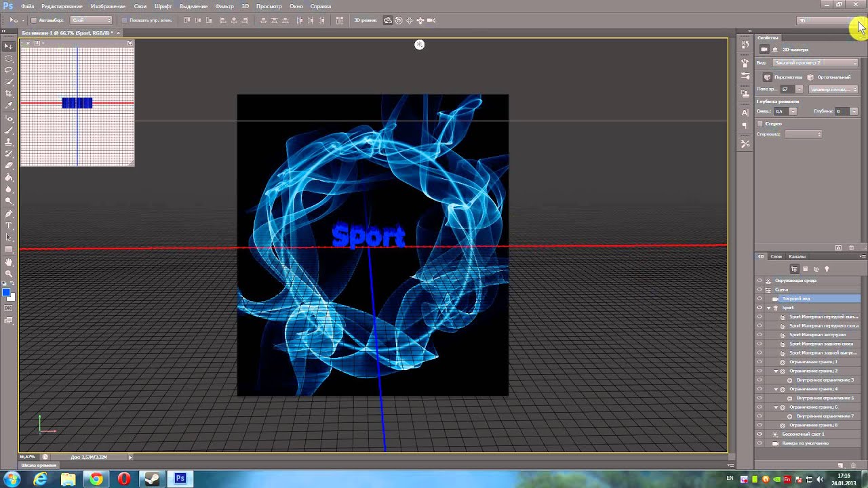Filter 3D panel by whole scene
The width and height of the screenshot is (868, 488).
(x=794, y=269)
